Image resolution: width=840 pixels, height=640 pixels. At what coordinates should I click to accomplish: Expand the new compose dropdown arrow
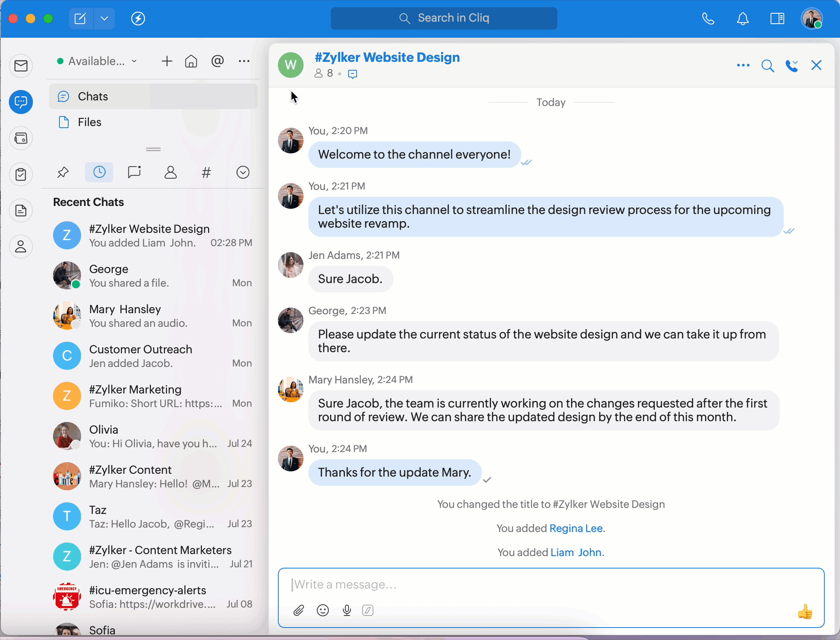(x=104, y=18)
